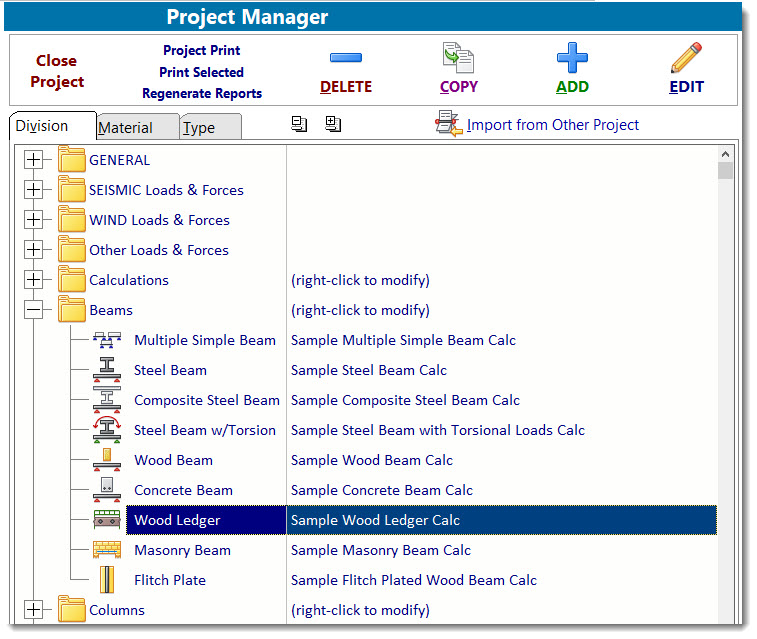Click the Steel Beam w/Torsion icon
The height and width of the screenshot is (639, 757).
pyautogui.click(x=107, y=430)
